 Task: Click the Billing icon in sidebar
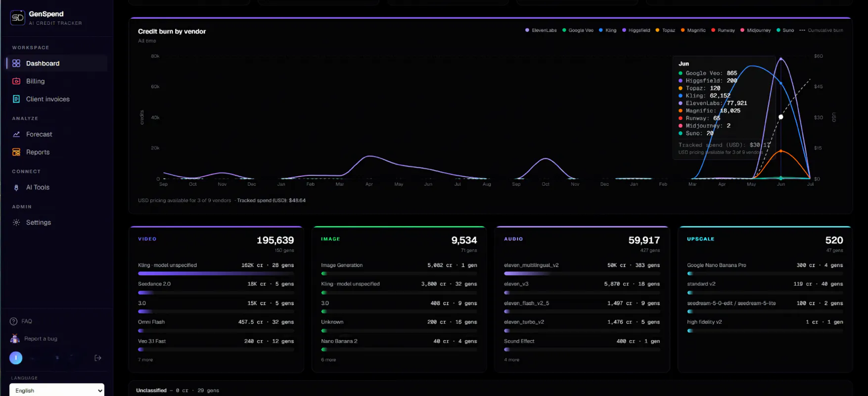(16, 81)
